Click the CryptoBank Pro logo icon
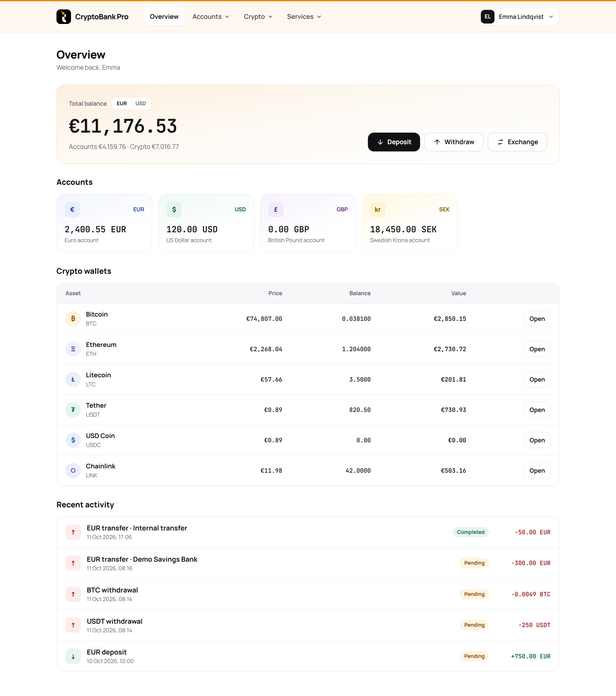616x696 pixels. (64, 17)
